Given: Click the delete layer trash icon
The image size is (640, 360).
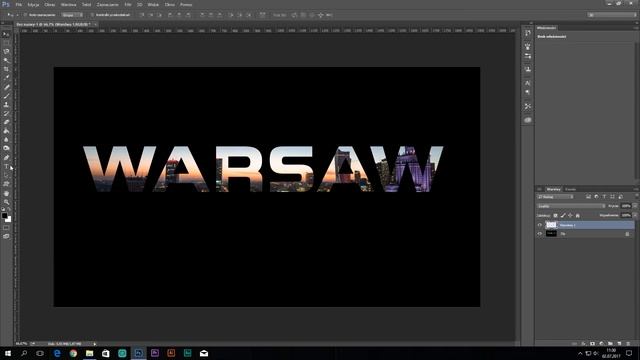Looking at the screenshot, I should point(628,344).
